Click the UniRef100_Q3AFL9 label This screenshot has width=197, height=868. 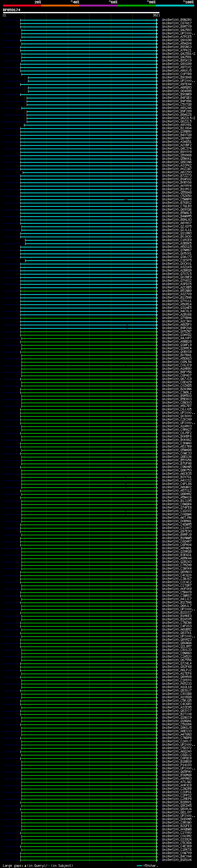tap(176, 345)
